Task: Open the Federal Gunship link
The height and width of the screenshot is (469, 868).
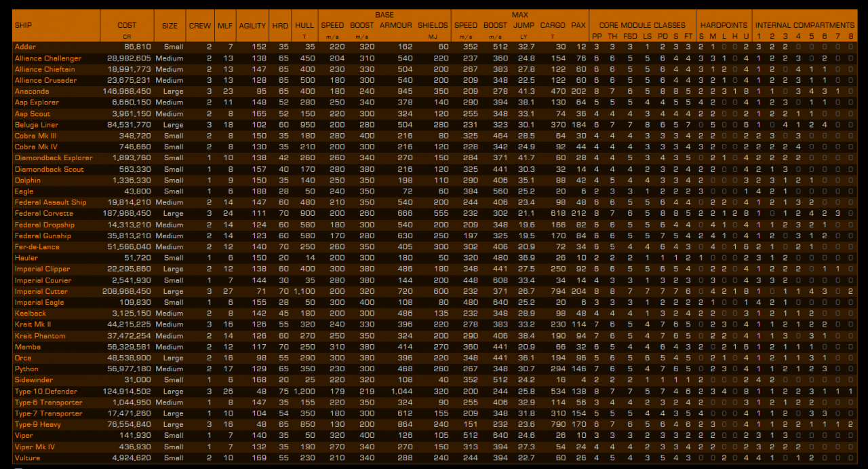Action: 43,236
